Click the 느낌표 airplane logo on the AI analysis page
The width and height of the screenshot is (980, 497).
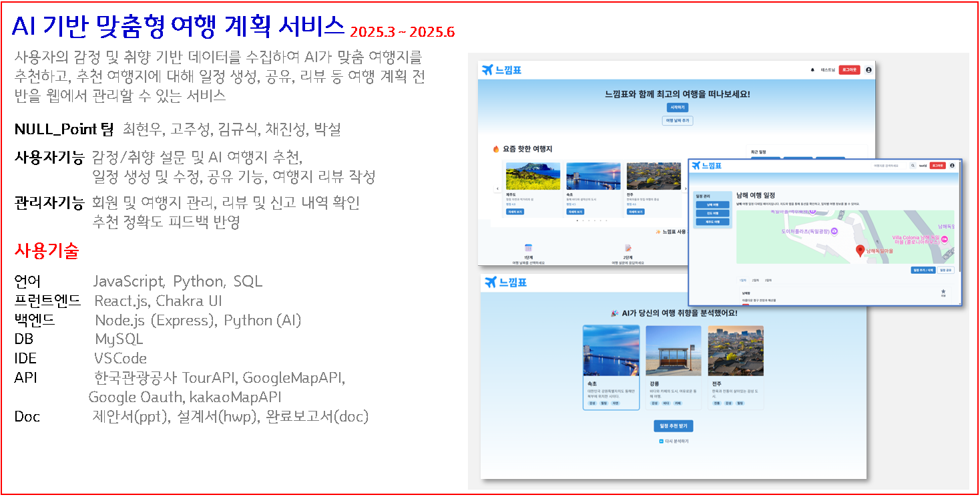(506, 283)
